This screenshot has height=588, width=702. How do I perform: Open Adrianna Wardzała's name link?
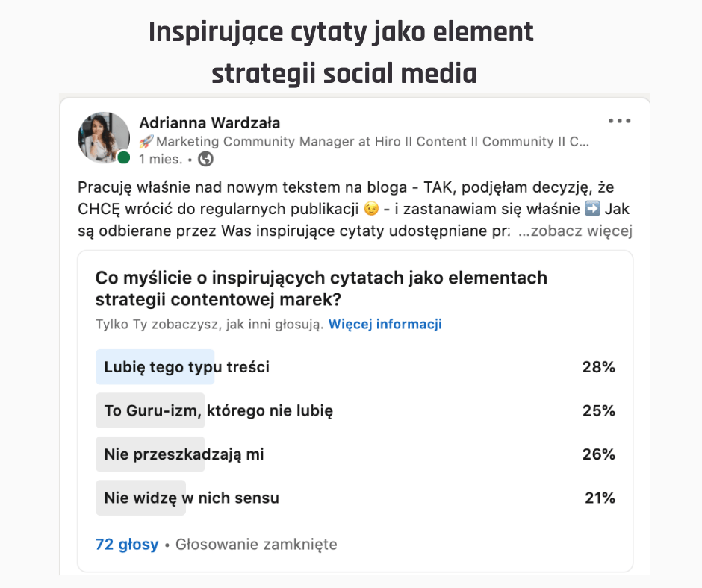[210, 123]
